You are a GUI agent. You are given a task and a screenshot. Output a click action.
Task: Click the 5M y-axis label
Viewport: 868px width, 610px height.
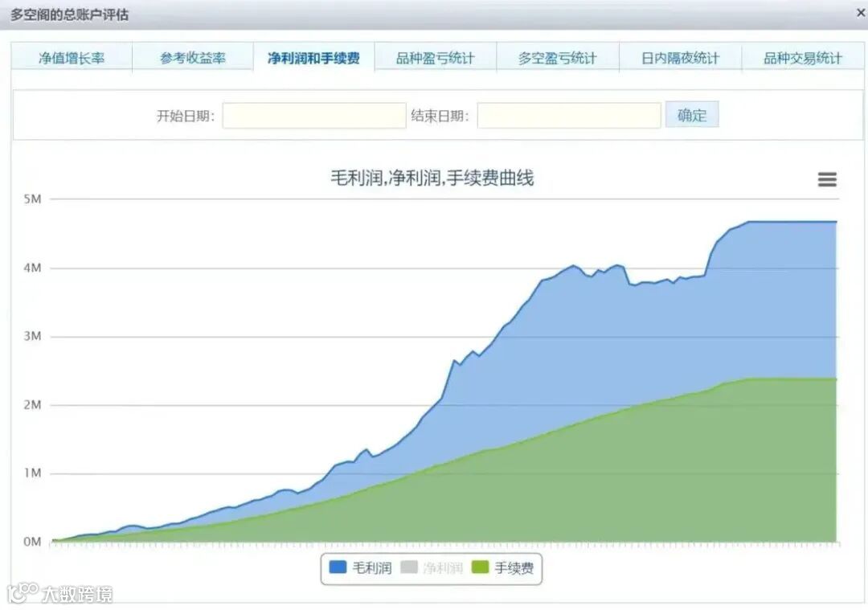(33, 199)
